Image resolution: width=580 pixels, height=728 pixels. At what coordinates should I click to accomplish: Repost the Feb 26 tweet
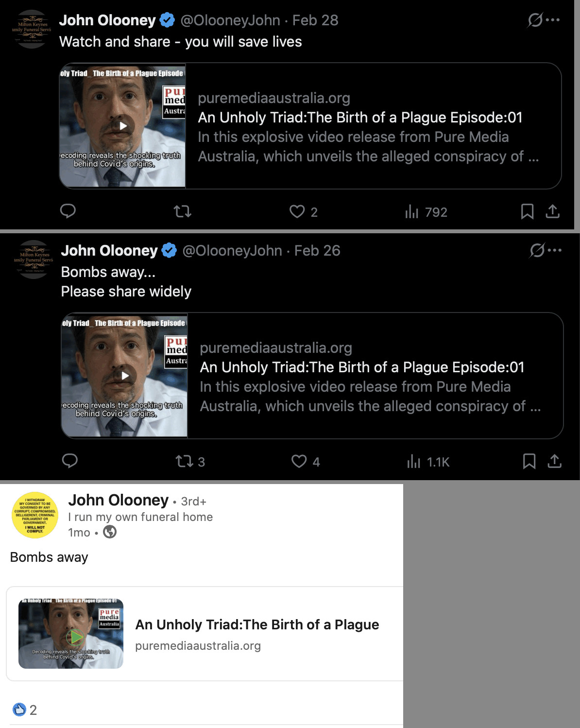click(x=185, y=461)
